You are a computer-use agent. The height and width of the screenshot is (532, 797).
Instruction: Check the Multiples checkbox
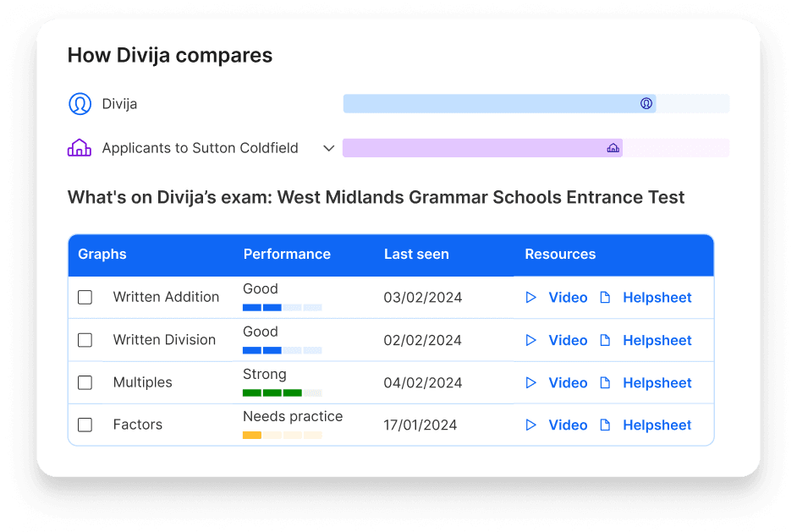click(85, 382)
